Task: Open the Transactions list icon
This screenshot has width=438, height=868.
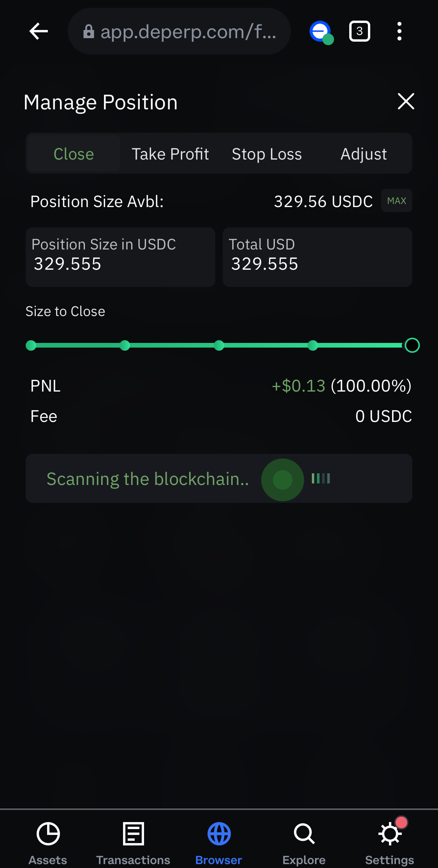Action: click(133, 834)
